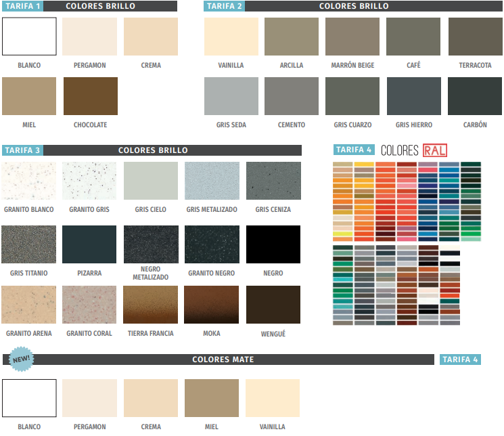
Task: Open the Tarifa 1 tab label
Action: 23,6
